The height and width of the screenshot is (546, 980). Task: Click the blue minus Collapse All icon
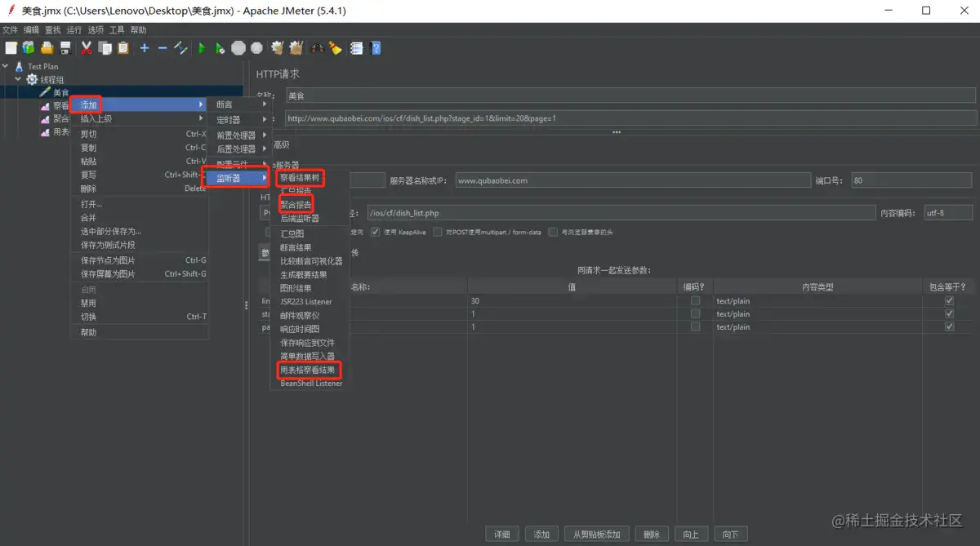pos(162,48)
